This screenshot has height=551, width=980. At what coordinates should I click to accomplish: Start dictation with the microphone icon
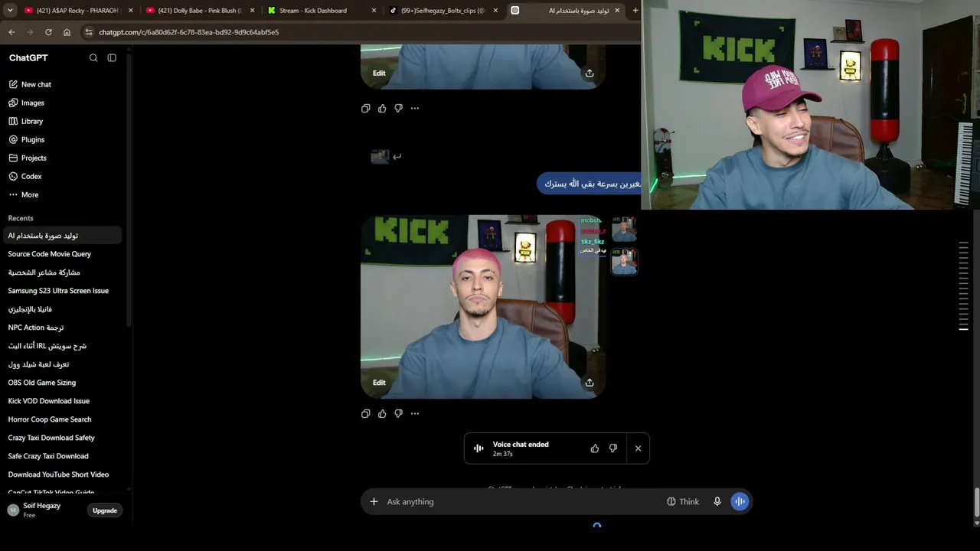[x=717, y=502]
